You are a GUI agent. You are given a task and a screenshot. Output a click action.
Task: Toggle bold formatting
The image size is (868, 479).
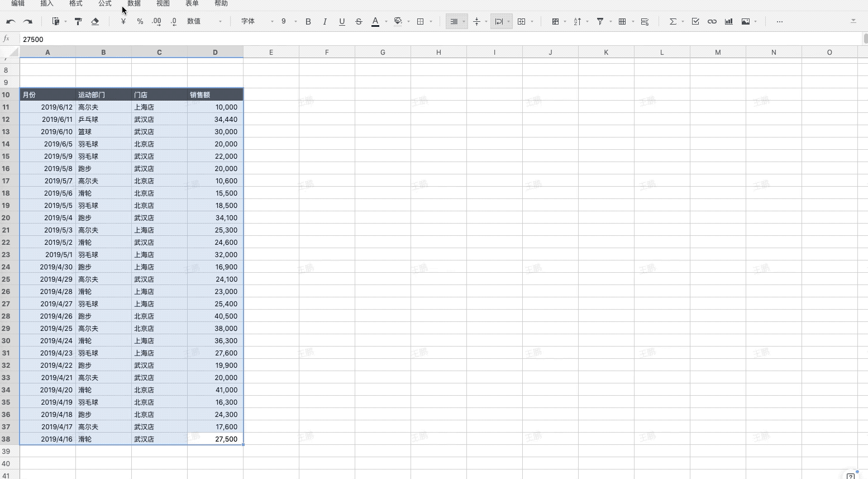coord(308,22)
